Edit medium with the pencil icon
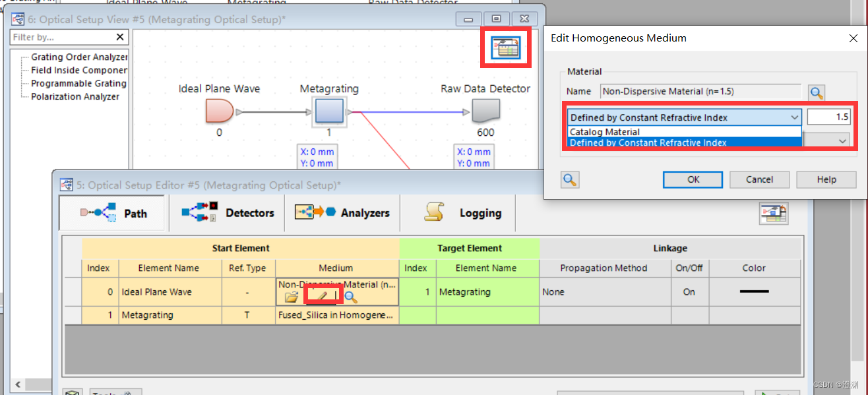This screenshot has height=395, width=868. [322, 297]
